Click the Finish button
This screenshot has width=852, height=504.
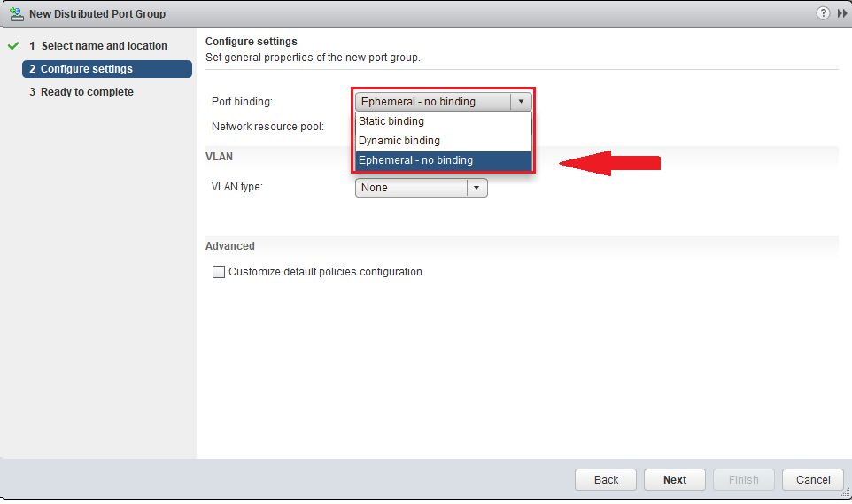click(x=743, y=479)
